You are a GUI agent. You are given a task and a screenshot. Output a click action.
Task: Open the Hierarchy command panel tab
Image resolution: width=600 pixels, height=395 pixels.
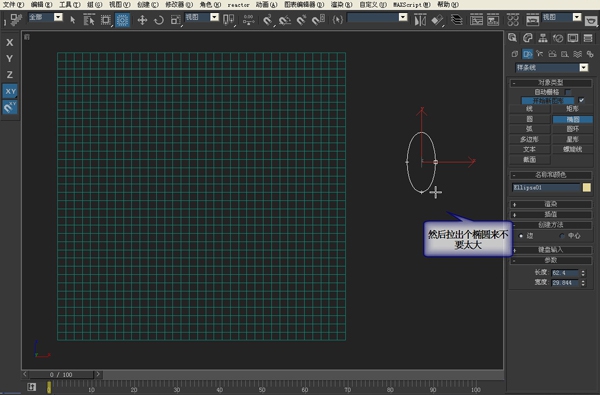(543, 38)
